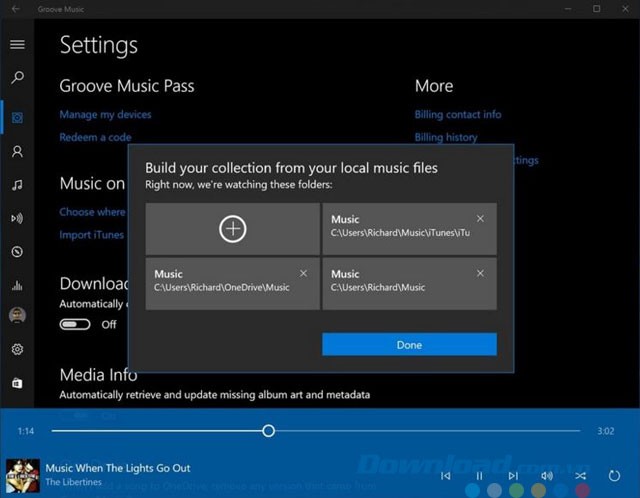Image resolution: width=640 pixels, height=498 pixels.
Task: Open the hamburger navigation menu
Action: (17, 44)
